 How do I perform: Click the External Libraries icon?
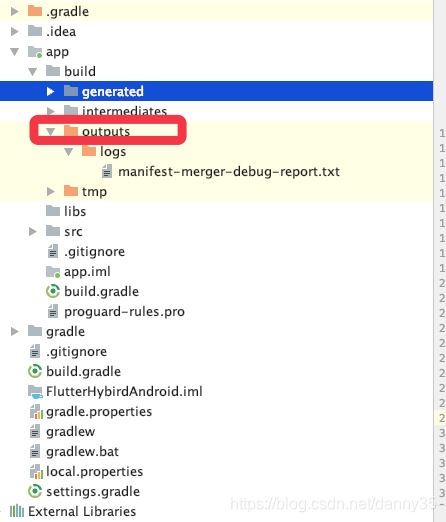(x=17, y=511)
